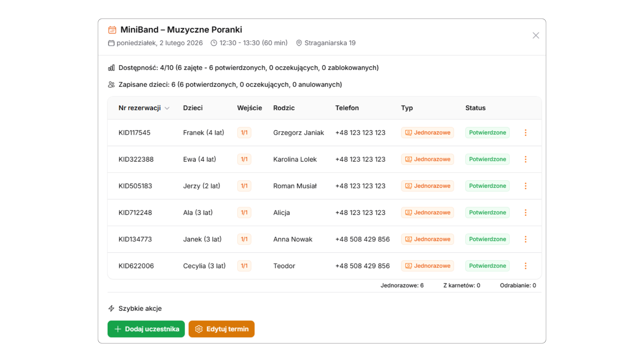The image size is (644, 362).
Task: Toggle the Jednorazowe type badge in Ala's row
Action: 427,213
